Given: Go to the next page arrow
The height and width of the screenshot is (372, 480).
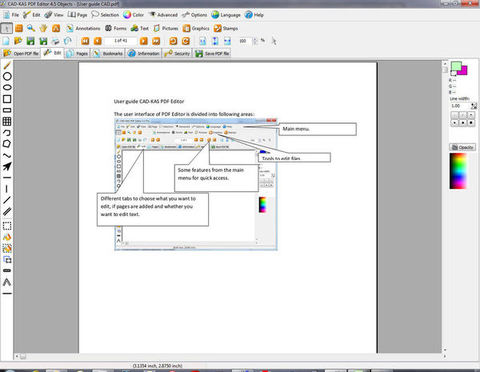Looking at the screenshot, I should pyautogui.click(x=144, y=41).
